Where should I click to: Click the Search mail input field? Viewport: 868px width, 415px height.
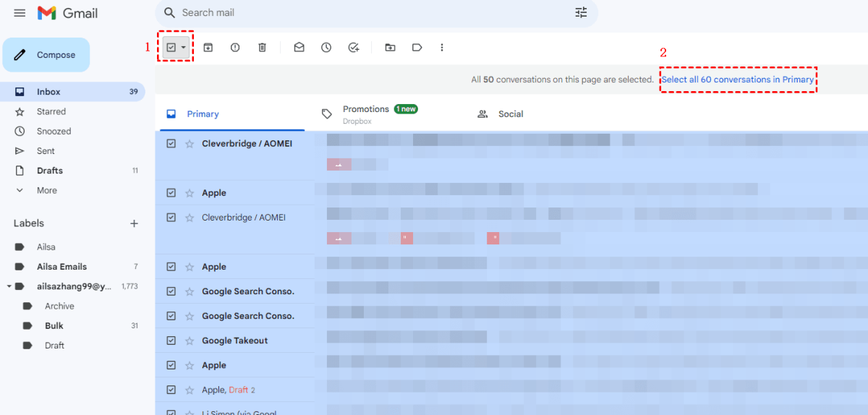[373, 13]
